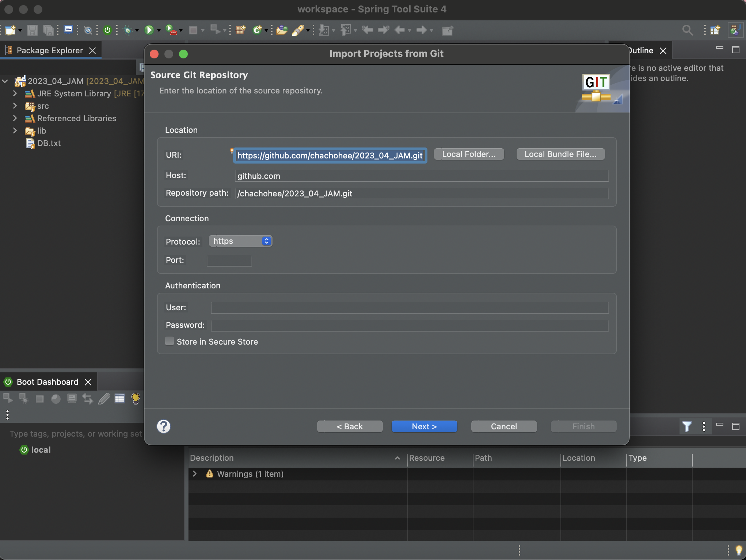Click the Run with external tools icon
This screenshot has height=560, width=746.
coord(171,30)
